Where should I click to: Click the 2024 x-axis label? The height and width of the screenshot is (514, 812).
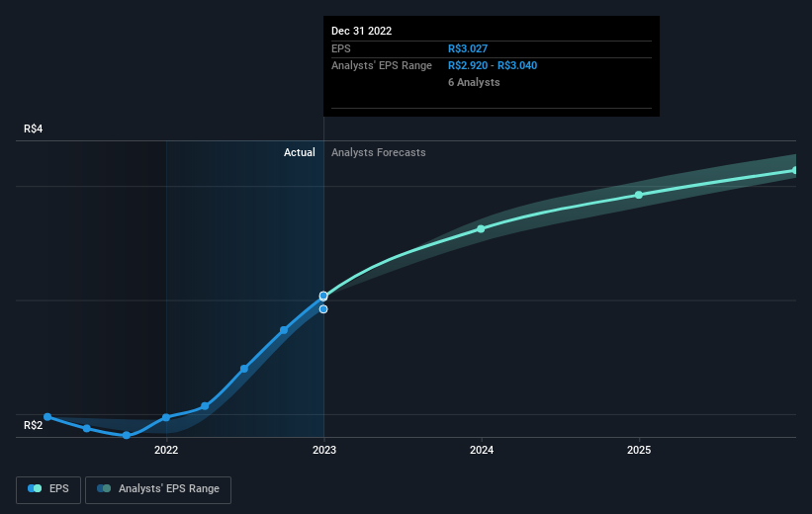point(482,451)
